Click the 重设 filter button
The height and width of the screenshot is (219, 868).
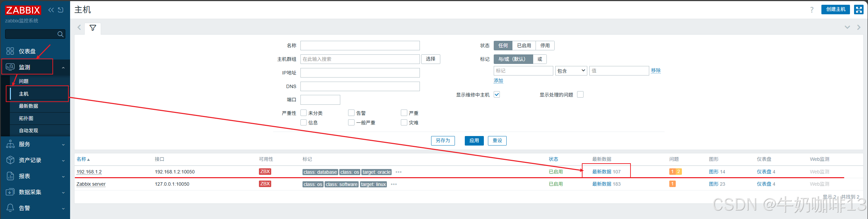(x=497, y=140)
